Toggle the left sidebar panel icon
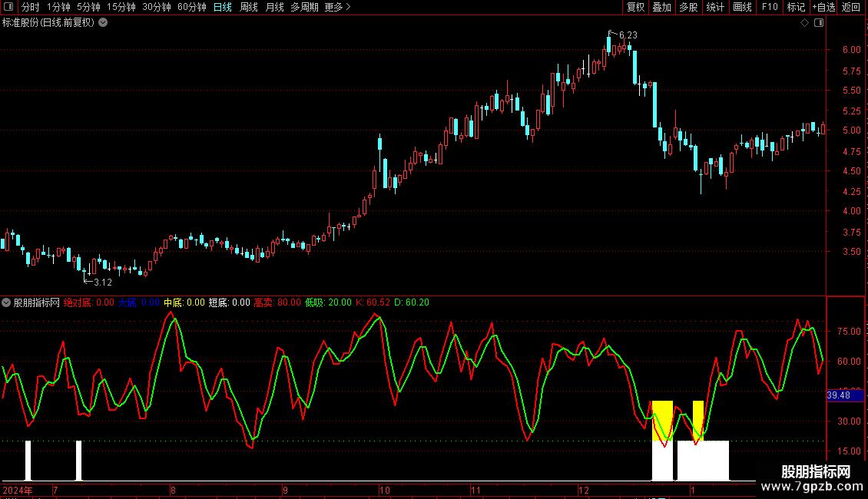 [x=8, y=7]
